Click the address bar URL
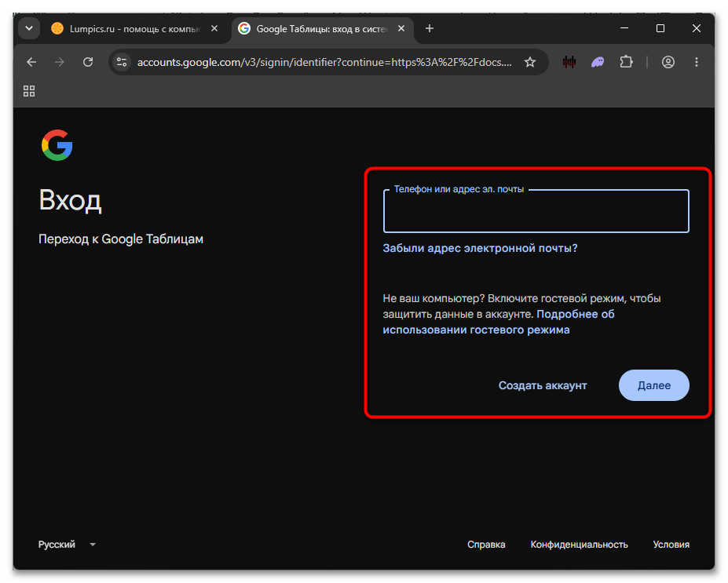Image resolution: width=728 pixels, height=583 pixels. [324, 62]
